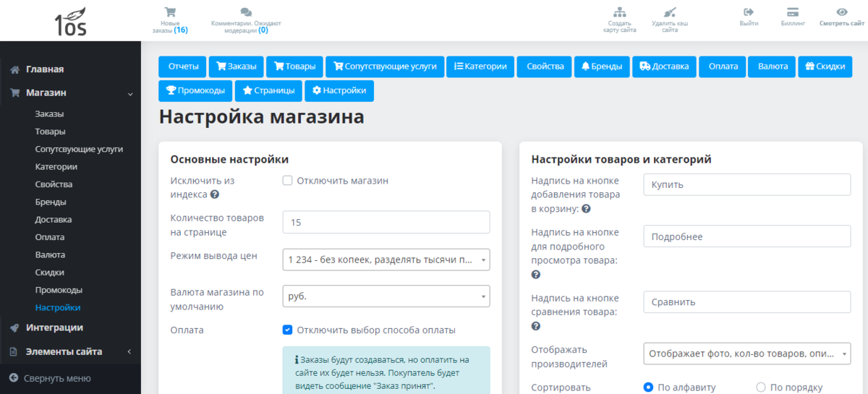Click the Отчеты button
The width and height of the screenshot is (868, 394).
[x=183, y=67]
